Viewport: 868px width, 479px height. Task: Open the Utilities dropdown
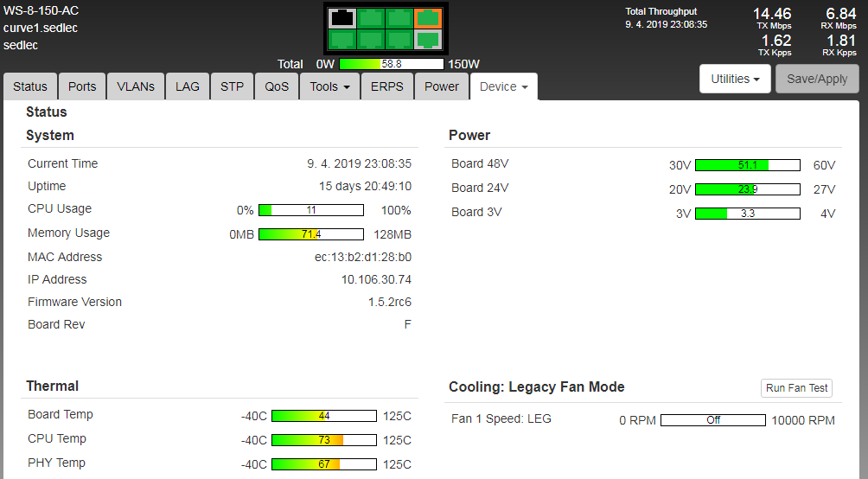734,79
